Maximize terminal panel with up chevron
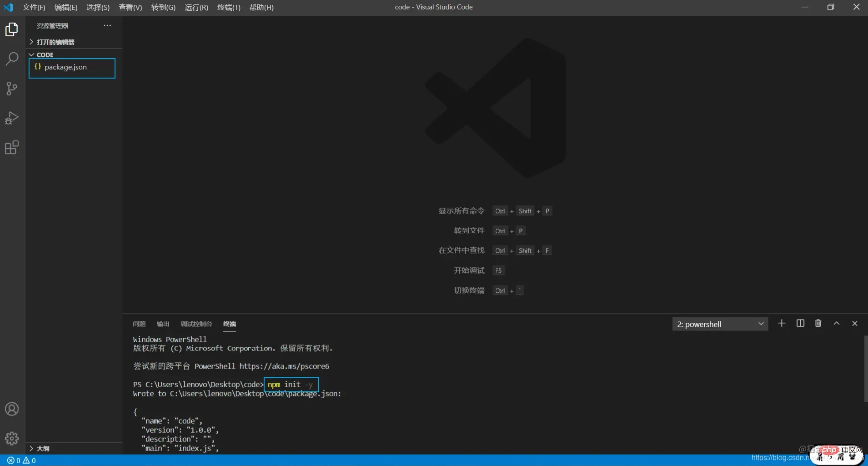Image resolution: width=868 pixels, height=466 pixels. (x=837, y=324)
